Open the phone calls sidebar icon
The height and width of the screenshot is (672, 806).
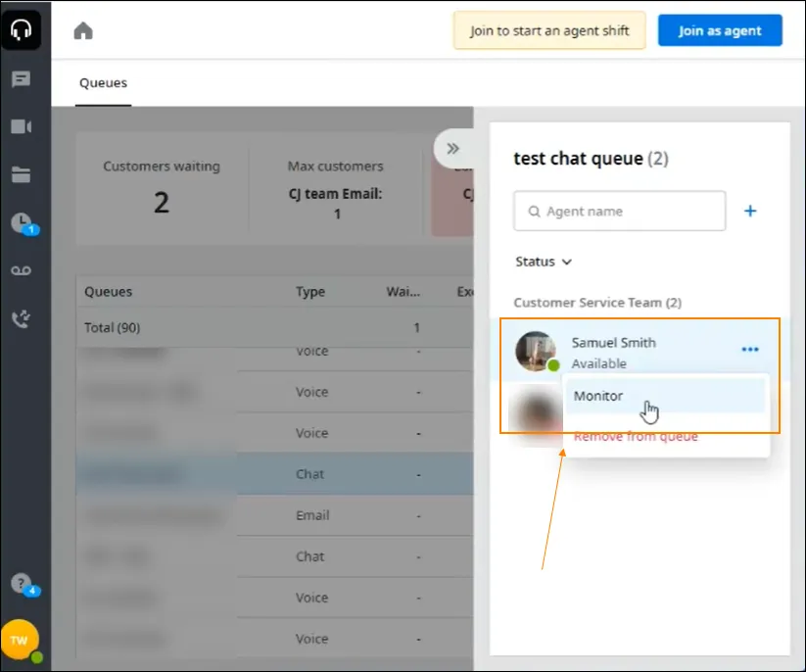point(22,318)
